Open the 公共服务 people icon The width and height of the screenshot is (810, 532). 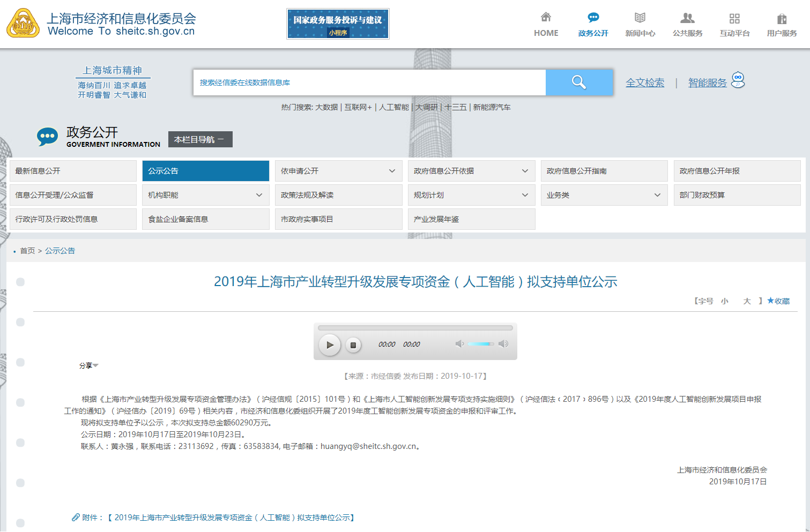tap(687, 18)
